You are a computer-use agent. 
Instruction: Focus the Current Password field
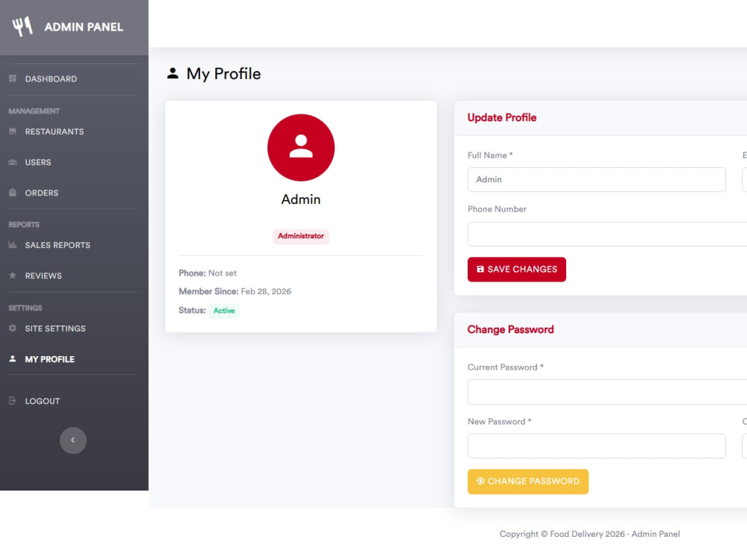coord(607,392)
